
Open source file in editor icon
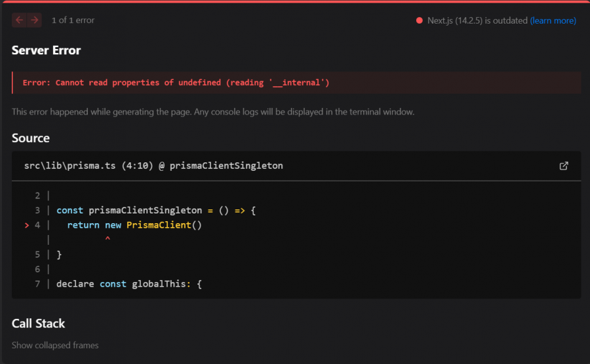point(563,166)
